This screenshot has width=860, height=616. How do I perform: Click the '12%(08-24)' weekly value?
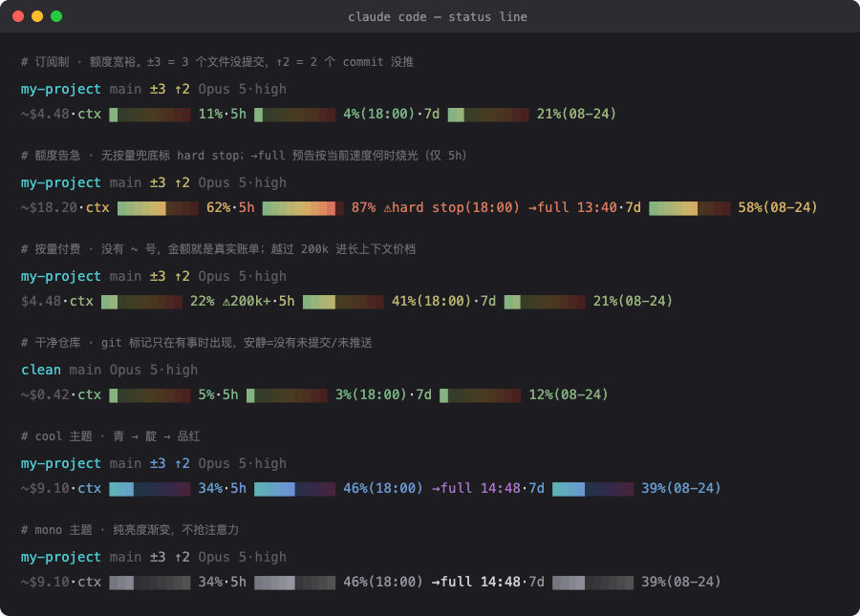(569, 394)
